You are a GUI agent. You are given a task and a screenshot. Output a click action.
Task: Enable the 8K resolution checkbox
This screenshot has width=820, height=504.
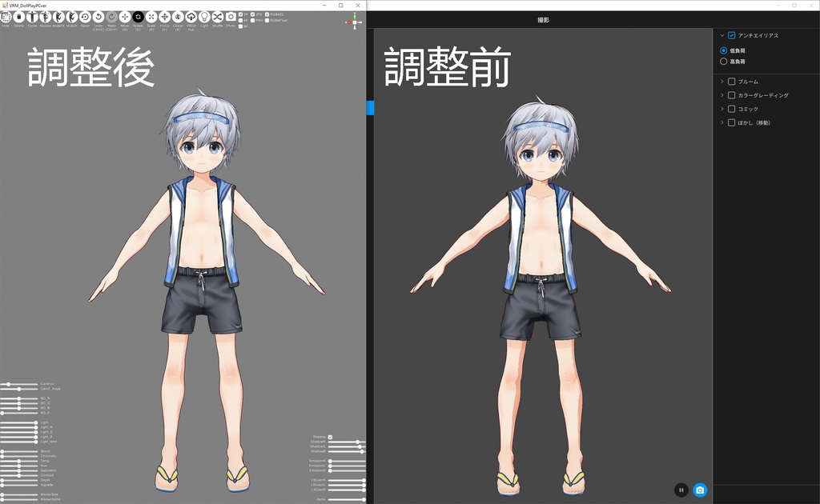click(240, 26)
